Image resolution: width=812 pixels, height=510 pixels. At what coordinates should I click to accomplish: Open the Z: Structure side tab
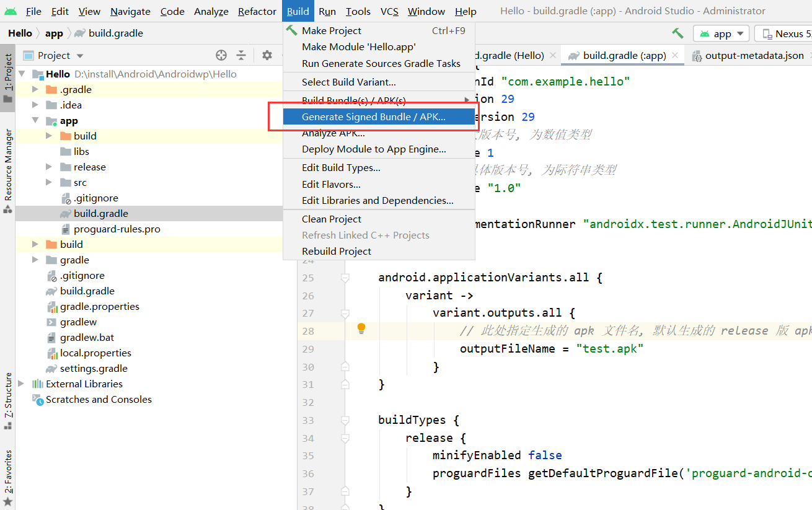click(x=8, y=402)
